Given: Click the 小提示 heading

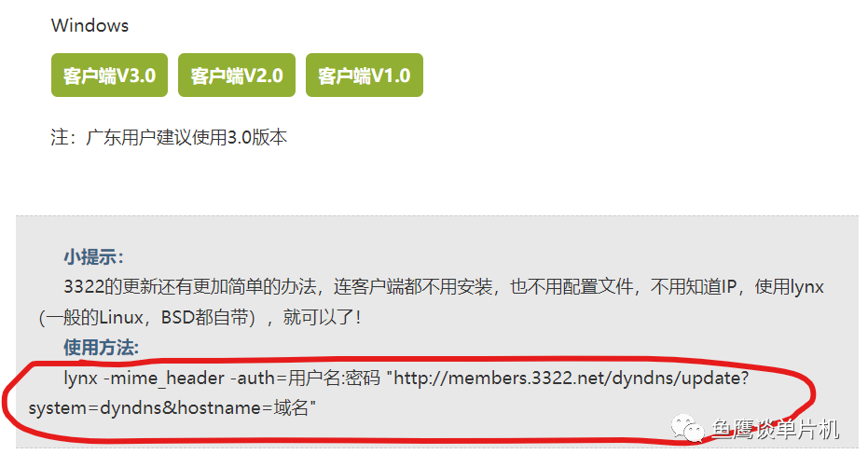Looking at the screenshot, I should coord(93,257).
